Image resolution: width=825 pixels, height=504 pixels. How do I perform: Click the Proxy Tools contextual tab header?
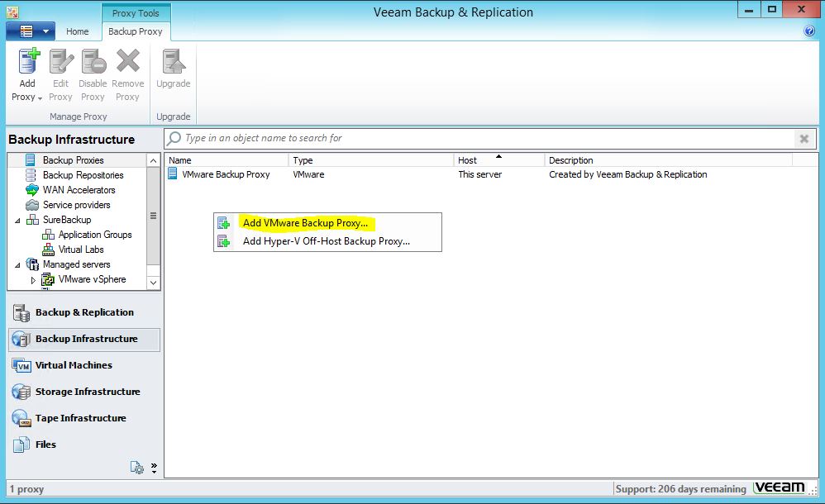pos(136,13)
